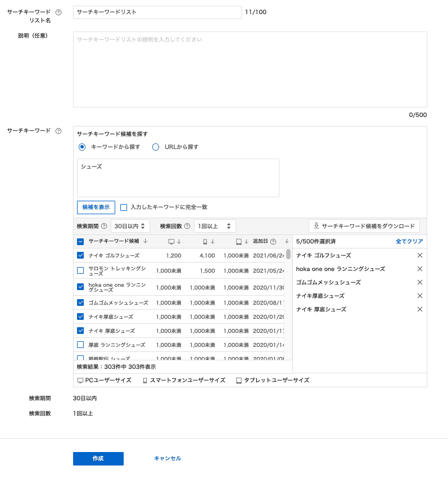Check 厚底 ランニングシューズ row checkbox

(x=80, y=345)
